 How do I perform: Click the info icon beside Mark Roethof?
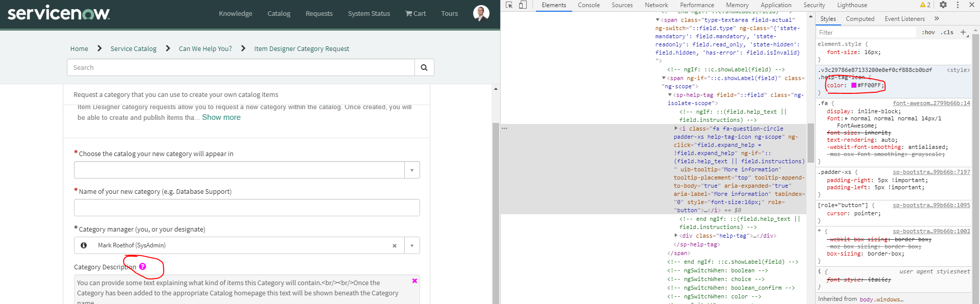(84, 245)
